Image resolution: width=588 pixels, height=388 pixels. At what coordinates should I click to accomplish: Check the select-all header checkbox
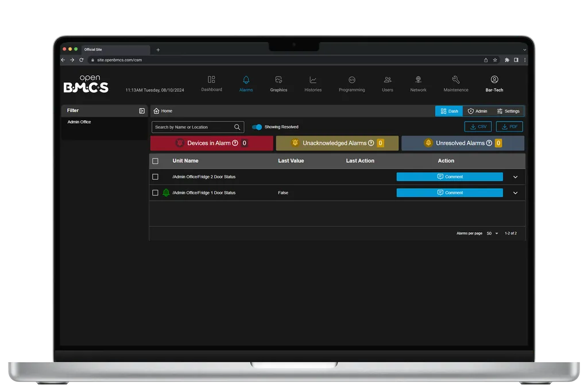click(155, 161)
